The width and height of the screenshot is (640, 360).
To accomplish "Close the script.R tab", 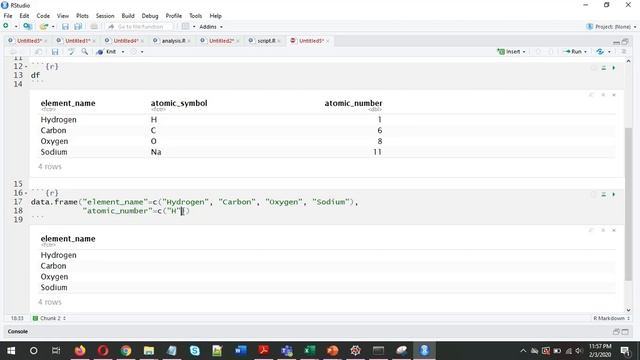I will click(x=279, y=41).
